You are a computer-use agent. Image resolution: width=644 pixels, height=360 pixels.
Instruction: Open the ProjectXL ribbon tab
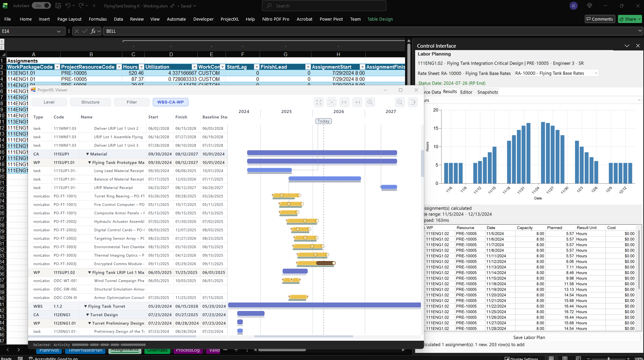point(230,19)
